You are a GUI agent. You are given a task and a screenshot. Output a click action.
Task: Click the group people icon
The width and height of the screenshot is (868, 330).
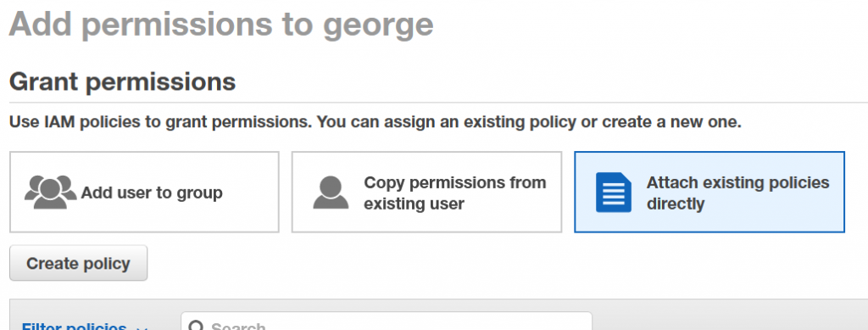pos(50,192)
